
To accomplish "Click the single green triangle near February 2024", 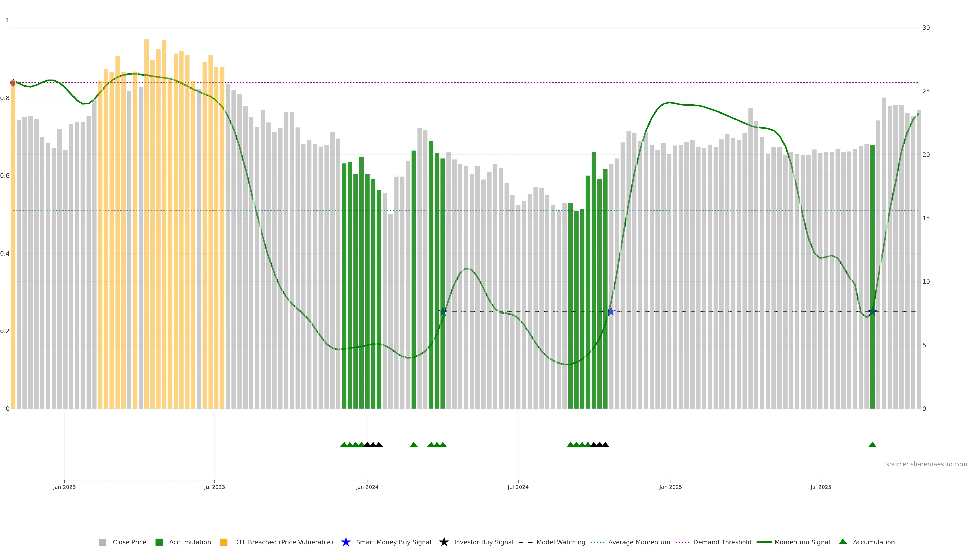I will point(413,445).
